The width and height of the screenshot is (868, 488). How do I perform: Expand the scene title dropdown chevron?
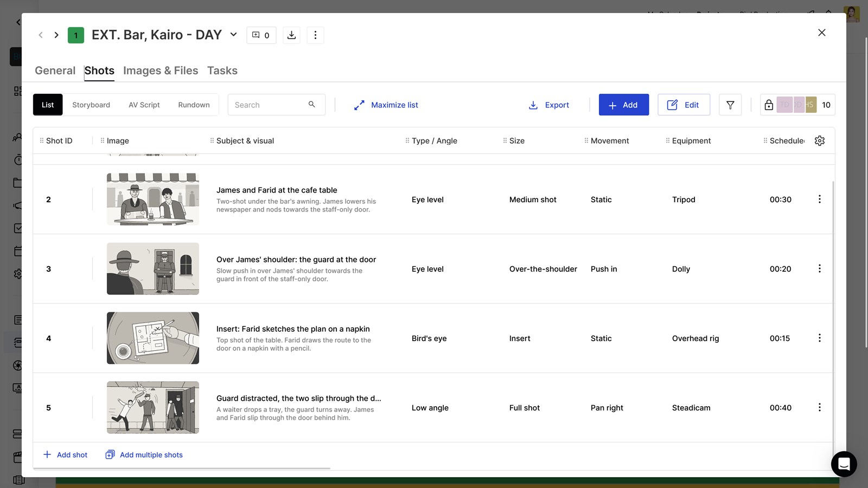[234, 35]
